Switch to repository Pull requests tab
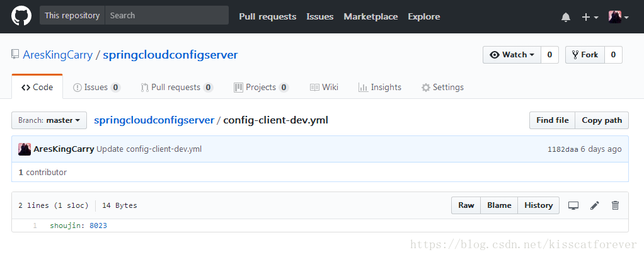Screen dimensions: 644x257 [x=176, y=87]
